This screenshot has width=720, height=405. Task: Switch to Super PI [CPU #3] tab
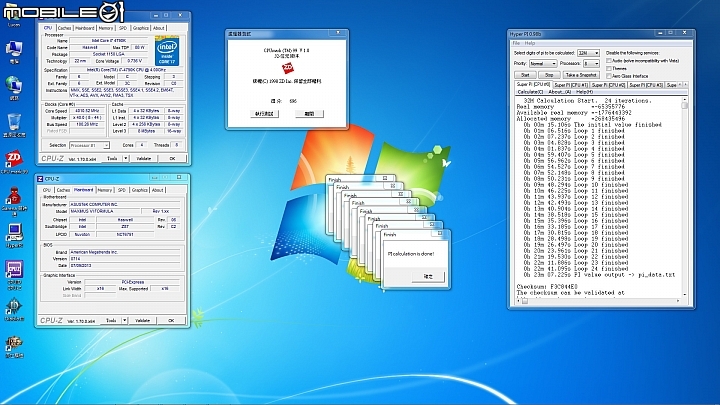(x=646, y=85)
